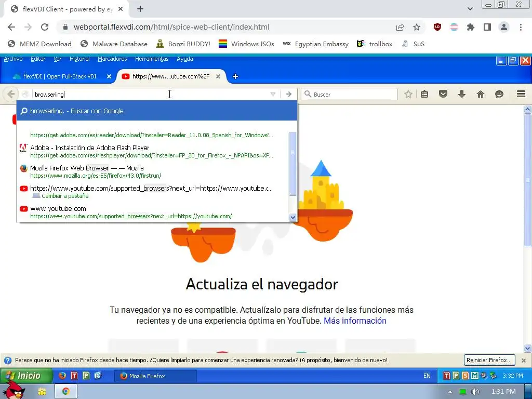Expand Chrome tab search chevron
Image resolution: width=532 pixels, height=399 pixels.
pyautogui.click(x=470, y=9)
